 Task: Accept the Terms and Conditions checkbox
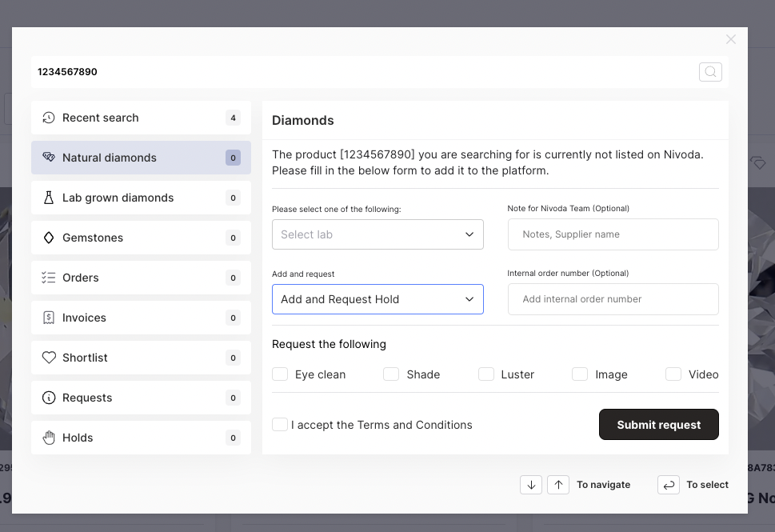280,425
